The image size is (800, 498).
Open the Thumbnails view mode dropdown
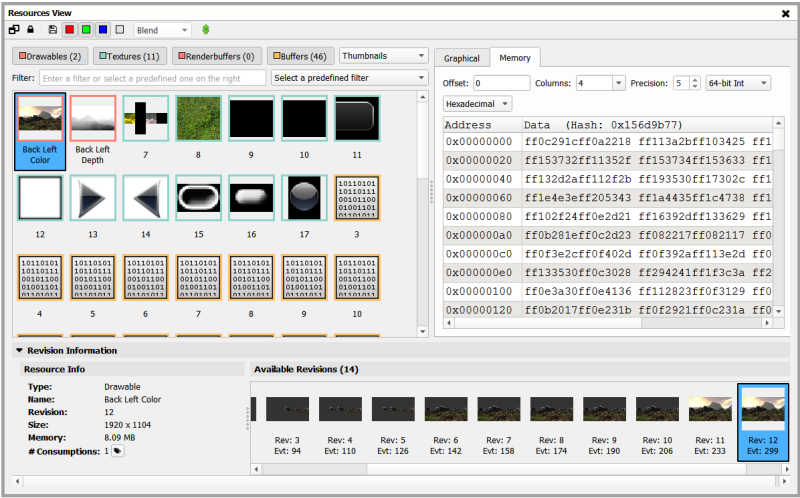point(383,56)
